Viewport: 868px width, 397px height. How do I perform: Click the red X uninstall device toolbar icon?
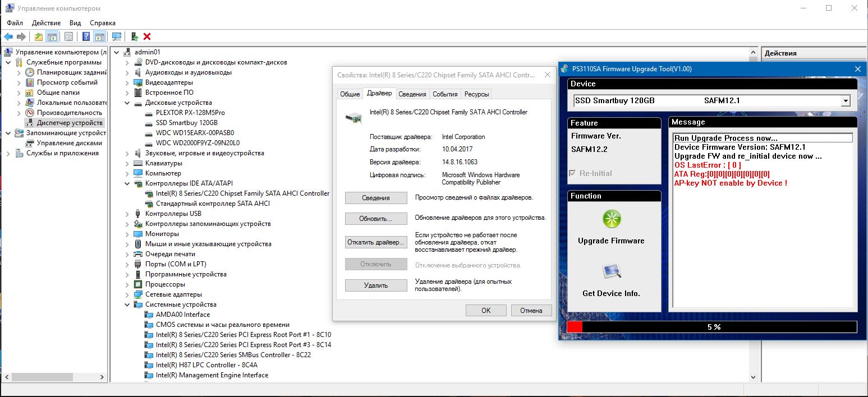point(147,36)
